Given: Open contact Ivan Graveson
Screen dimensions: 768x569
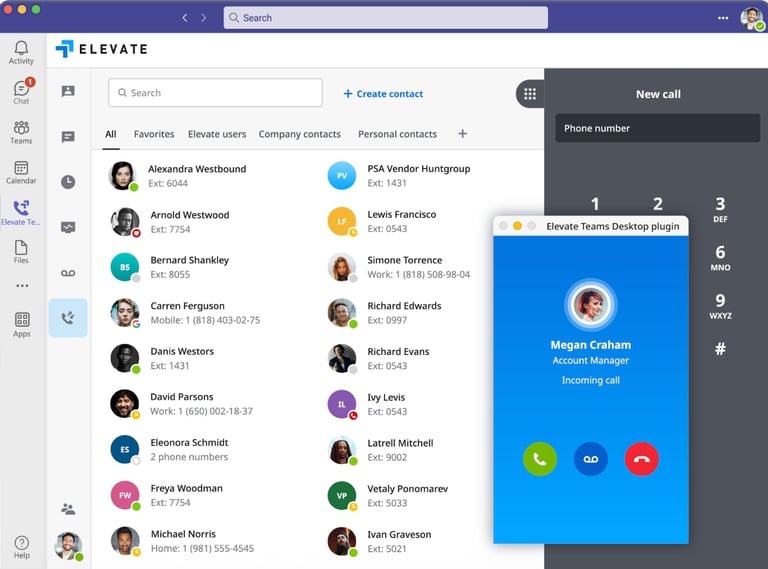Looking at the screenshot, I should click(379, 541).
